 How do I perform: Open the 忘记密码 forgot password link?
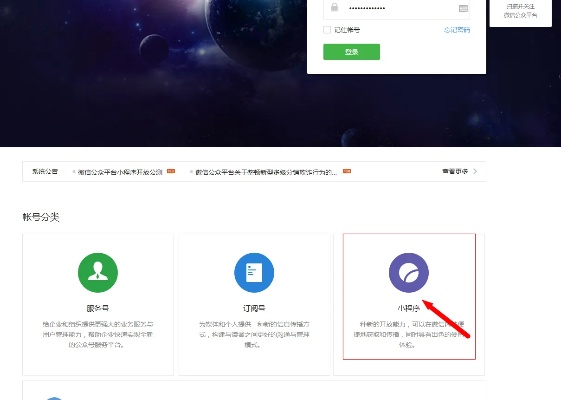[457, 30]
